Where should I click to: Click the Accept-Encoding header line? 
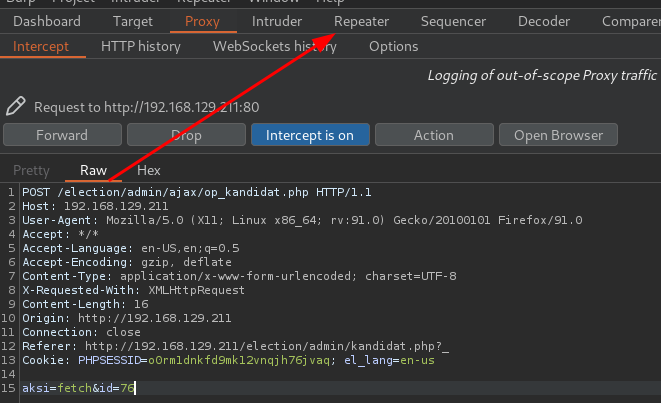(127, 262)
